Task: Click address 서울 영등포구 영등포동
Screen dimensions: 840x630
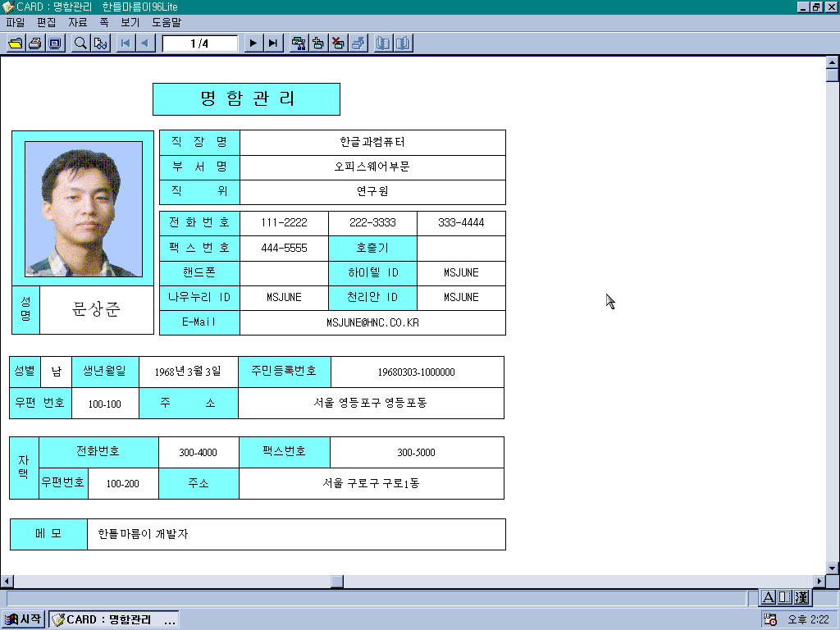Action: (x=370, y=403)
